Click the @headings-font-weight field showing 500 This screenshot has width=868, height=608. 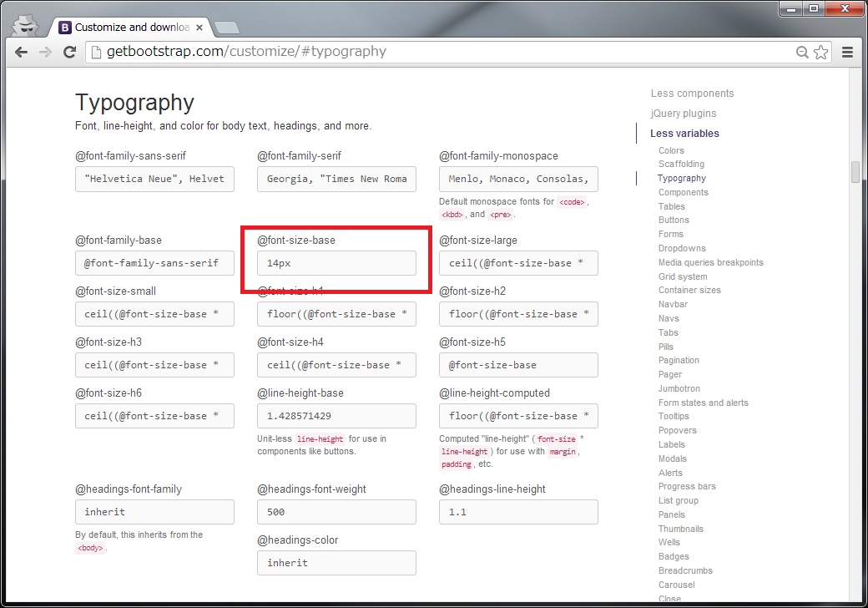point(336,512)
